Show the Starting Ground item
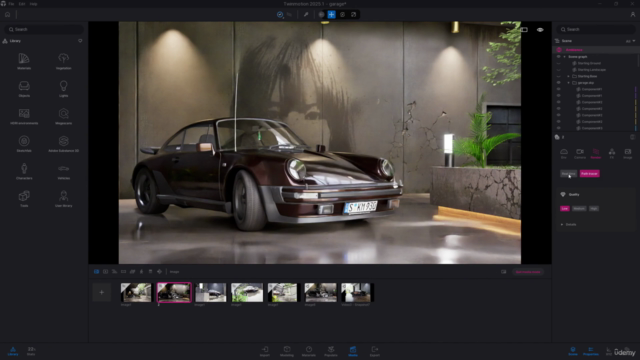This screenshot has height=360, width=640. (558, 63)
